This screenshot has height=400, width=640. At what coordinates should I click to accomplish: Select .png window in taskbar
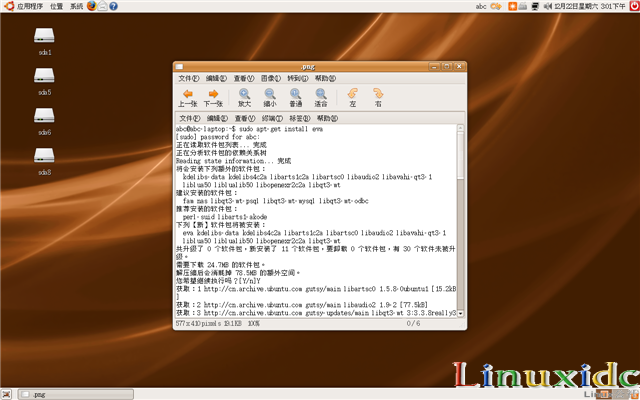click(76, 394)
